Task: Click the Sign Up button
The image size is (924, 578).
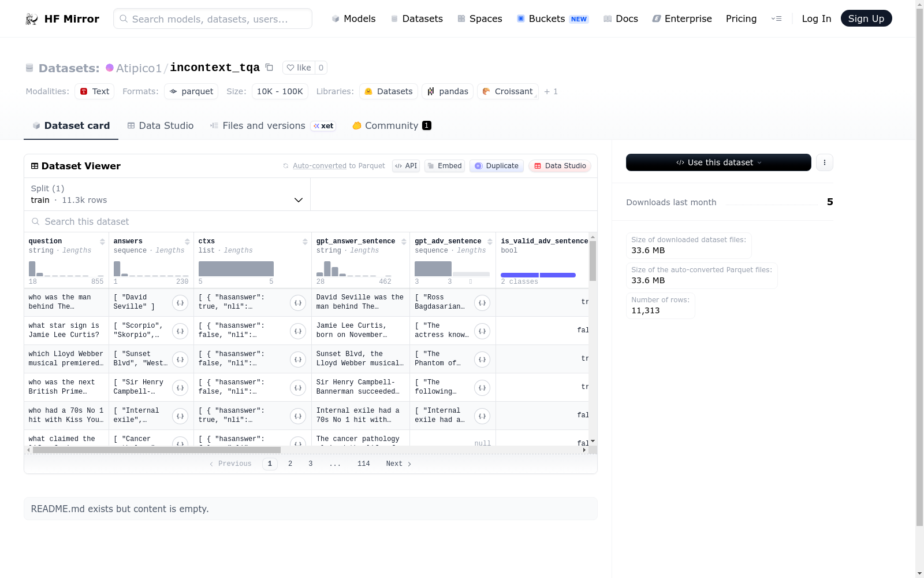Action: (866, 18)
